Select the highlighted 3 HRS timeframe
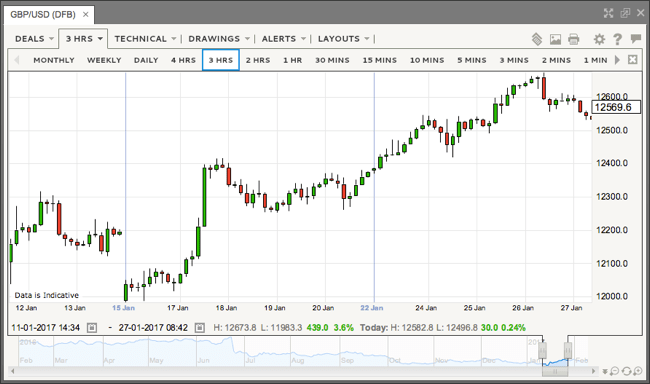Image resolution: width=650 pixels, height=384 pixels. point(221,60)
